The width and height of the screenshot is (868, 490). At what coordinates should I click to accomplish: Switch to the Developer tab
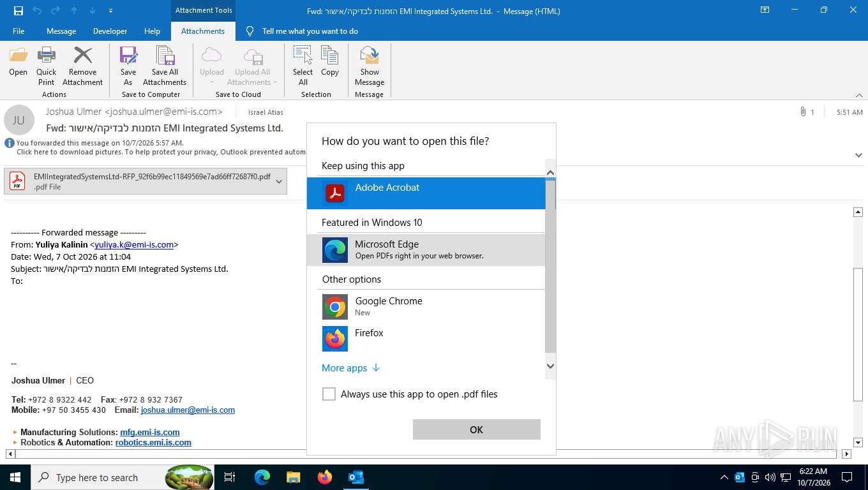pyautogui.click(x=110, y=31)
